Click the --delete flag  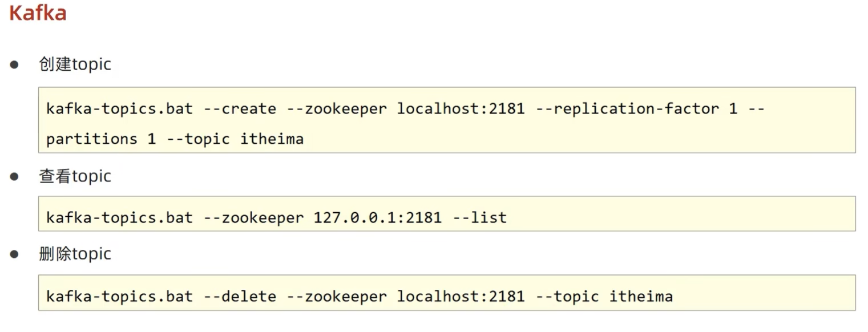240,297
